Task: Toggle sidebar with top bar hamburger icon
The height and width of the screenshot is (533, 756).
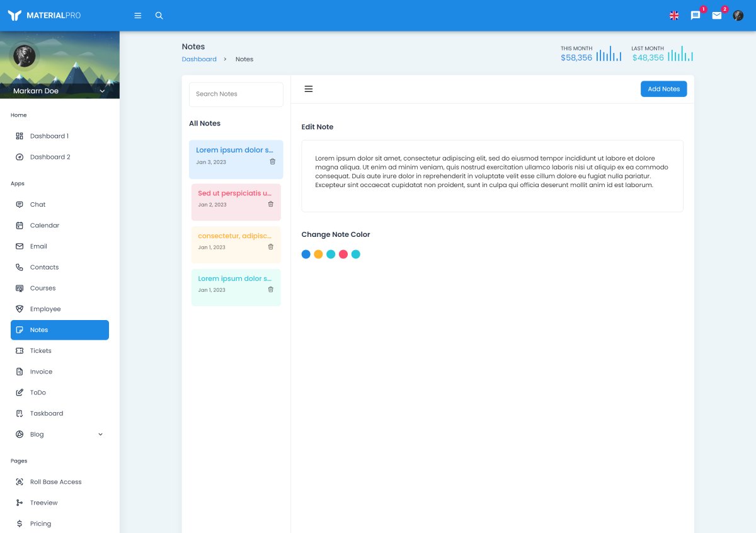Action: (x=138, y=16)
